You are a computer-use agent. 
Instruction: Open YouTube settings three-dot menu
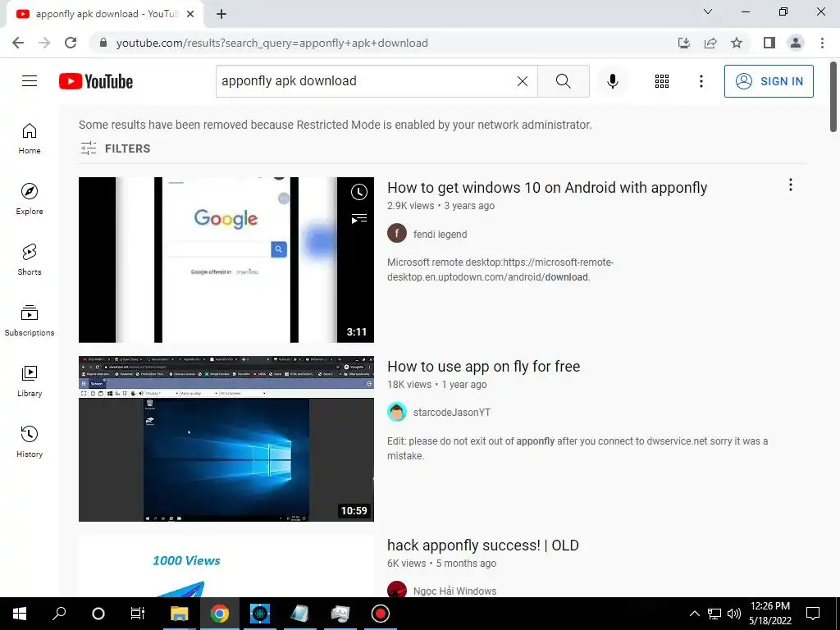tap(701, 81)
